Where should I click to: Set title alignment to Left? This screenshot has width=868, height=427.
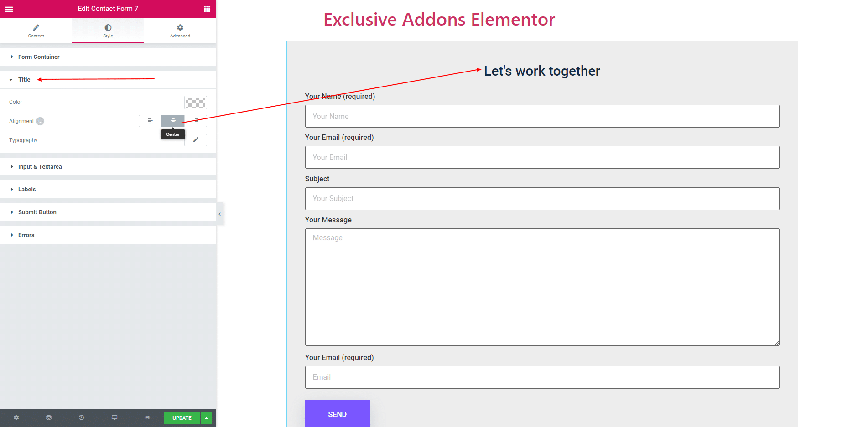pos(150,121)
